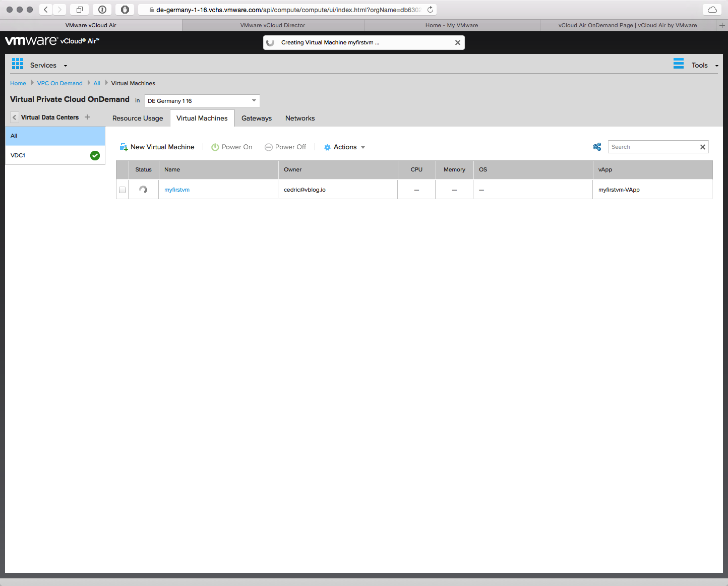Switch to the Resource Usage tab
This screenshot has height=586, width=728.
coord(138,119)
